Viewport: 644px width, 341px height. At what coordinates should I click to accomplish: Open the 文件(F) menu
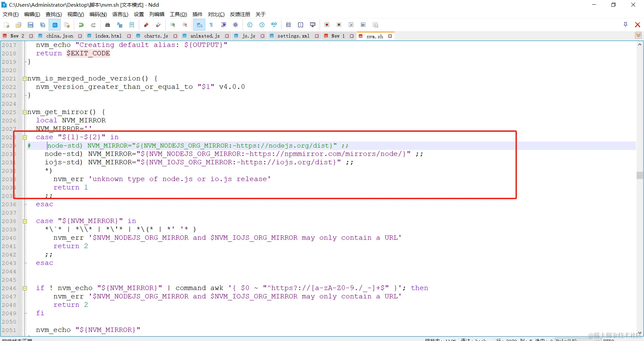point(11,14)
